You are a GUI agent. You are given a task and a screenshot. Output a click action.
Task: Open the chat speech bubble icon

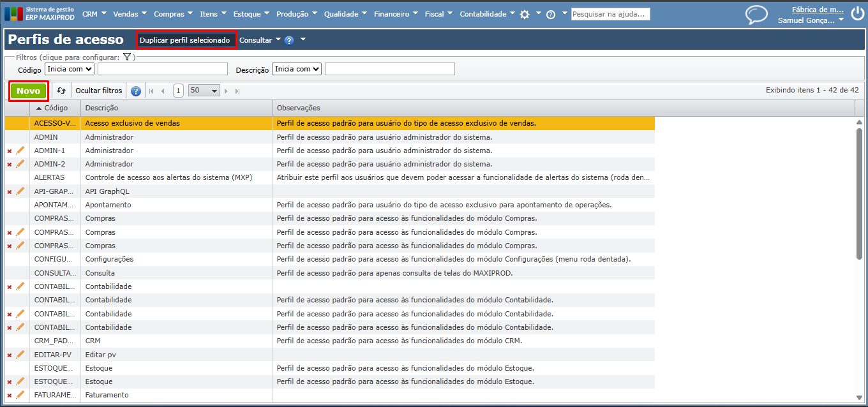coord(757,15)
